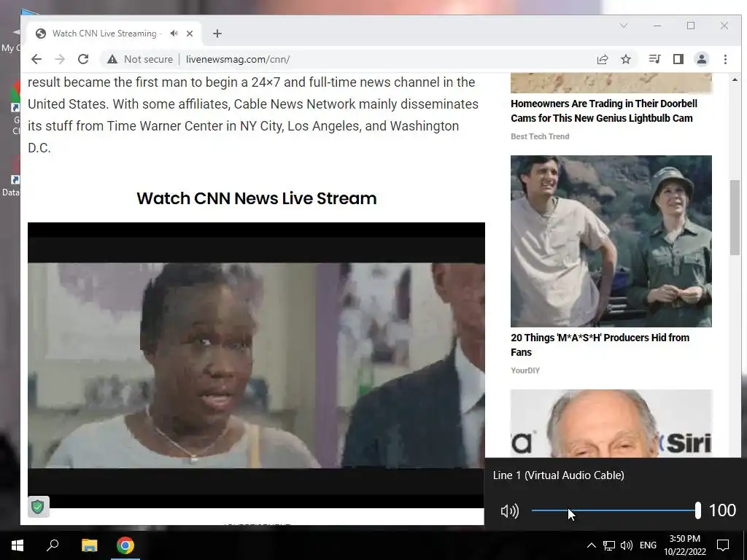Open the clock showing 3:50 PM
This screenshot has height=560, width=747.
(x=685, y=545)
